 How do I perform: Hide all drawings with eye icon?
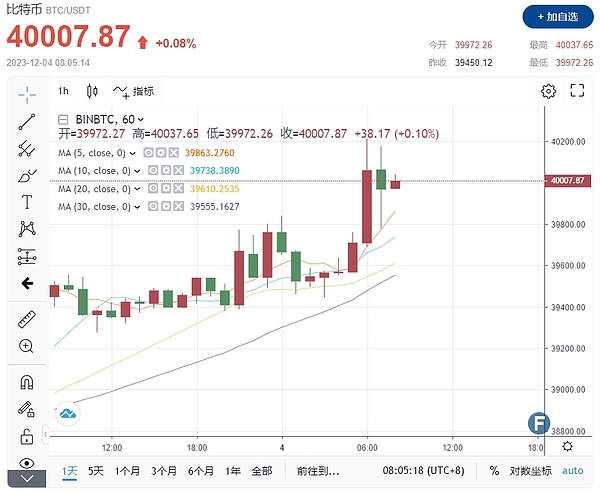coord(27,462)
